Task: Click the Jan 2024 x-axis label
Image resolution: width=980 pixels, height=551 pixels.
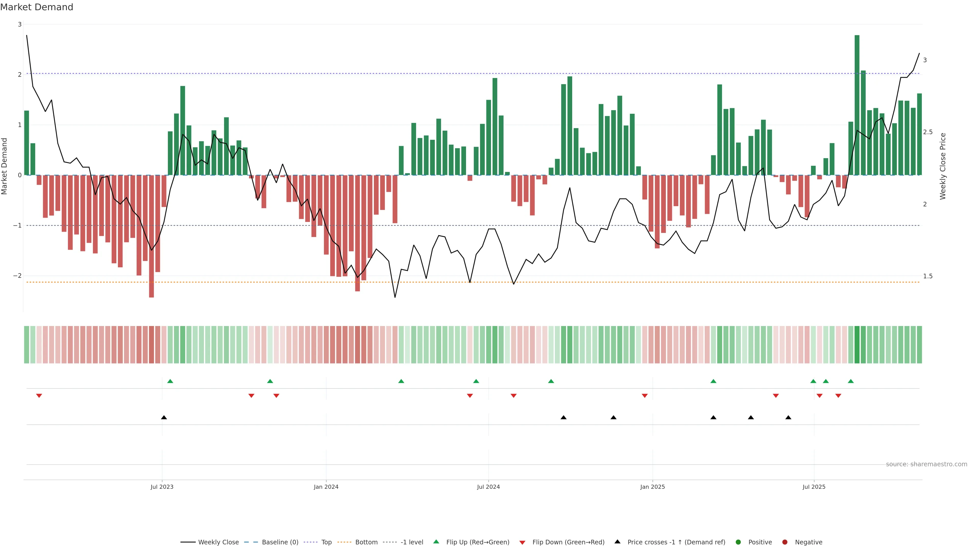Action: click(326, 487)
